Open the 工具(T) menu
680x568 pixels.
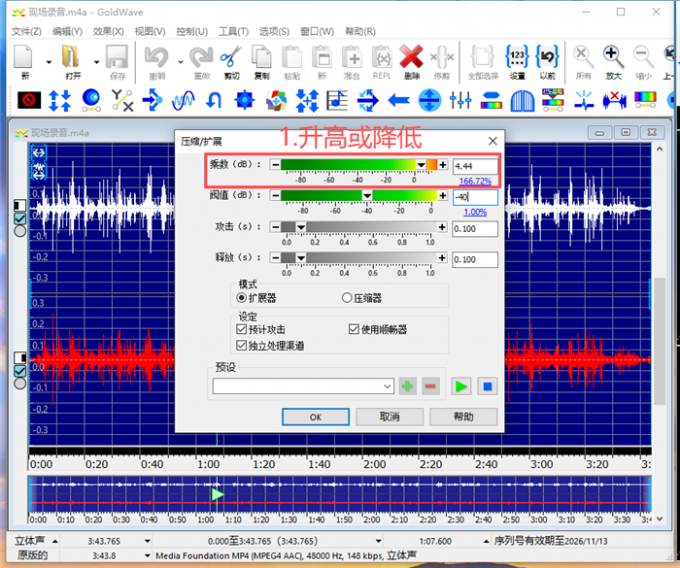234,32
